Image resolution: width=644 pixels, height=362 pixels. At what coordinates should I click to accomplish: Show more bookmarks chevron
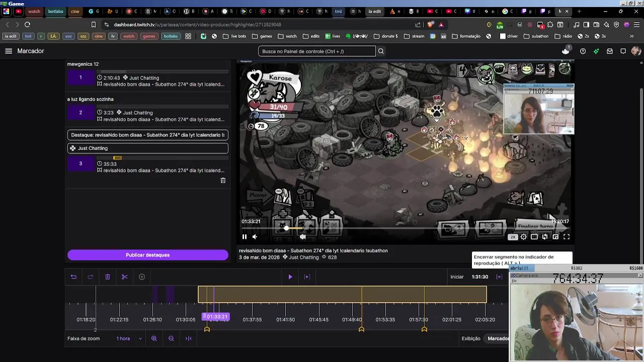[x=632, y=36]
